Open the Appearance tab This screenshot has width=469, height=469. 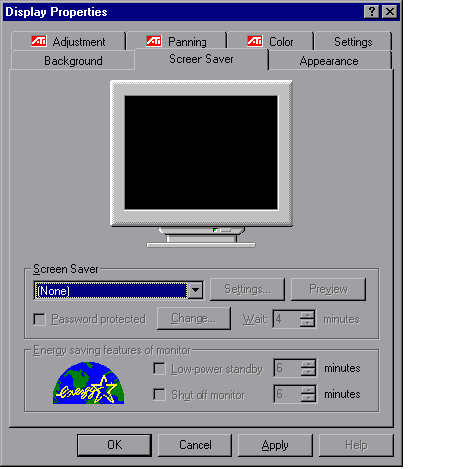point(329,61)
